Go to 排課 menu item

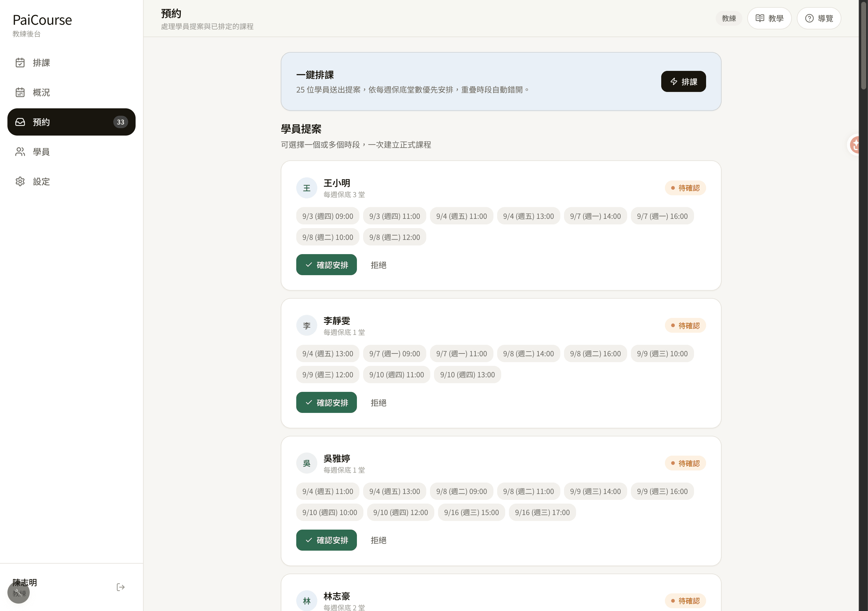pyautogui.click(x=72, y=63)
